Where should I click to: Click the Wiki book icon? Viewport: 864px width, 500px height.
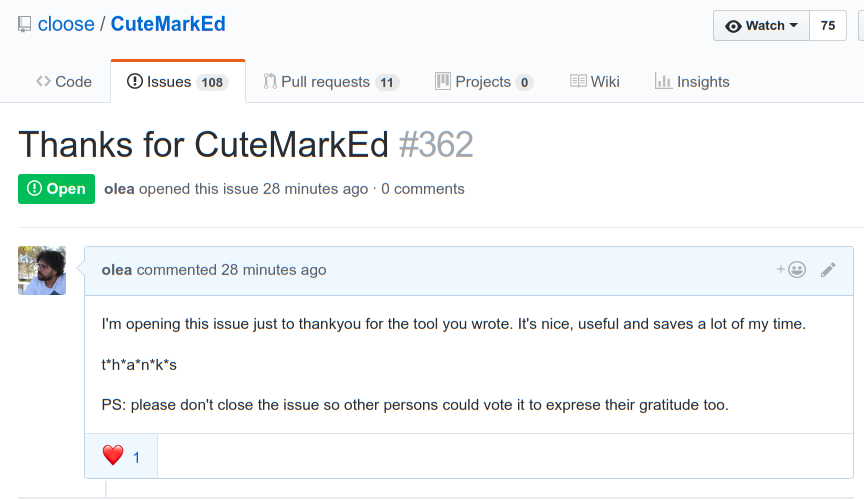click(x=578, y=82)
